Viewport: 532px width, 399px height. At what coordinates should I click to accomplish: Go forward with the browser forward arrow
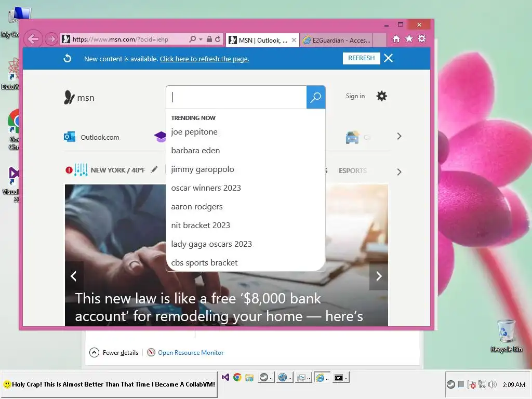pos(51,39)
